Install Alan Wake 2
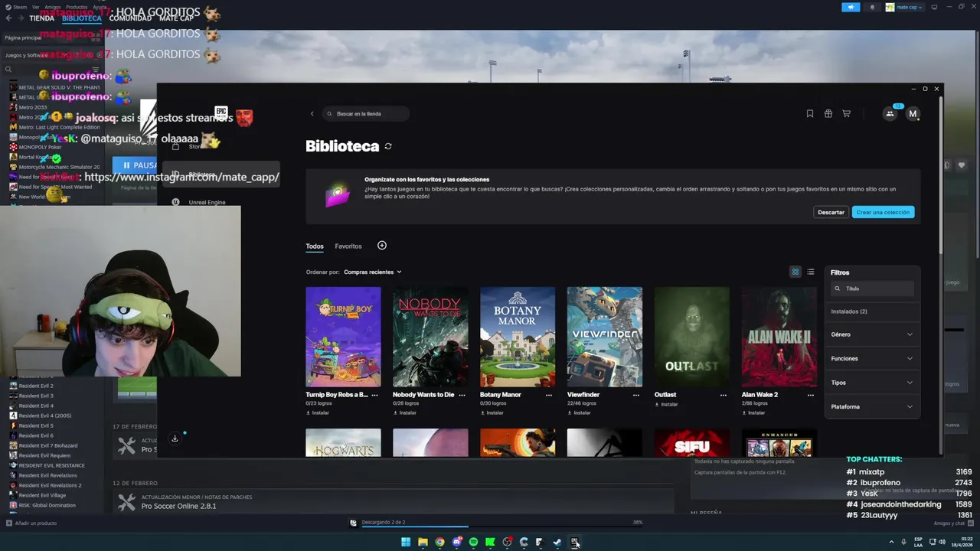This screenshot has height=551, width=980. tap(753, 412)
